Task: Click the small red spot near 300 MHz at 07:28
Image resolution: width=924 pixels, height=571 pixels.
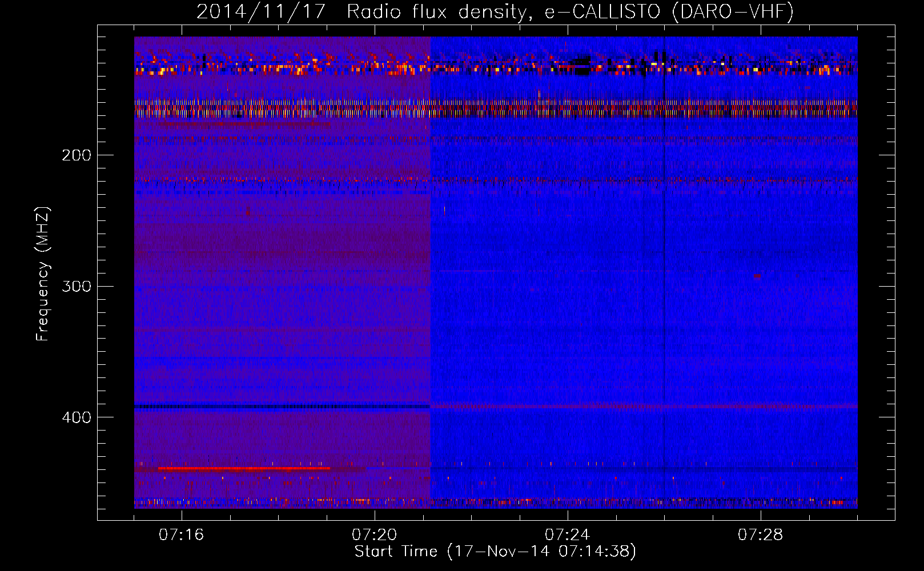Action: 757,276
